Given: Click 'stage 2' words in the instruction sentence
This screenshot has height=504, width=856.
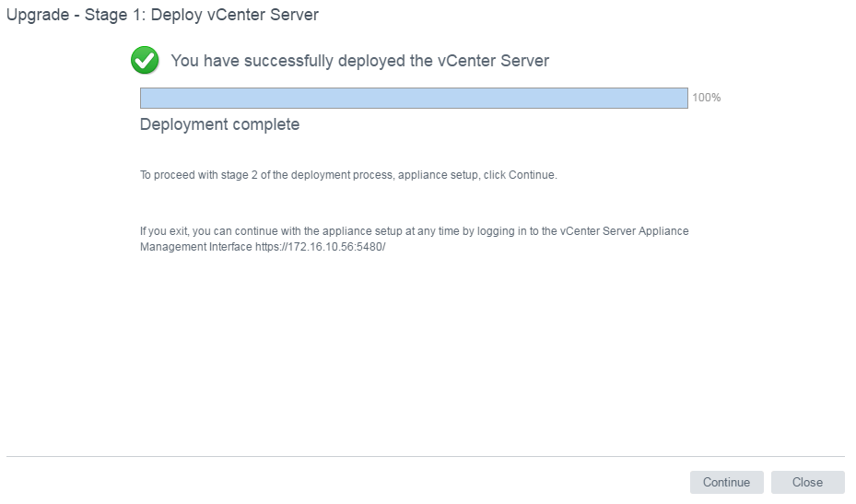Looking at the screenshot, I should [x=240, y=175].
